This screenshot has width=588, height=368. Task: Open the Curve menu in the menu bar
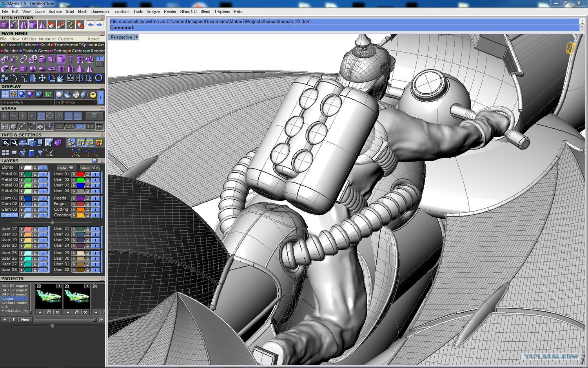40,11
